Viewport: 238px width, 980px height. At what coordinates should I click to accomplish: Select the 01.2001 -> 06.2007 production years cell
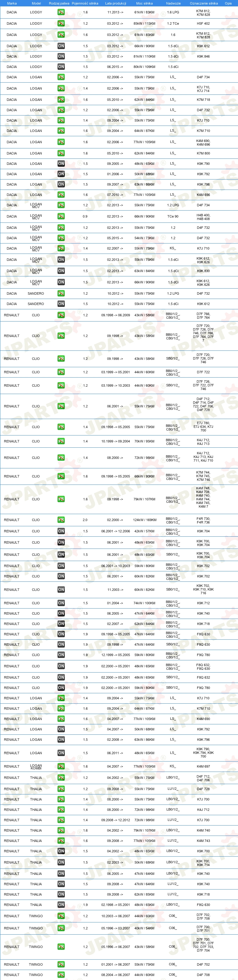pos(116,964)
